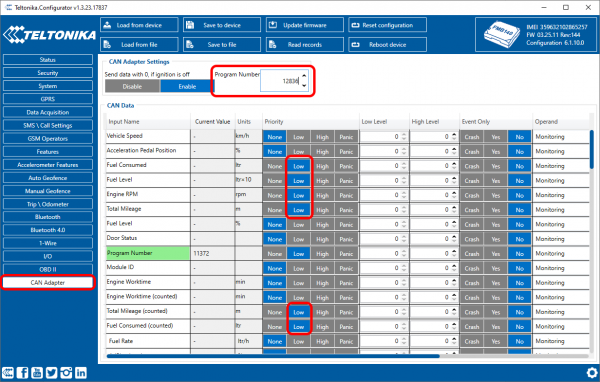Open Trip \ Odometer section
Screen dimensions: 600x382
tap(48, 204)
